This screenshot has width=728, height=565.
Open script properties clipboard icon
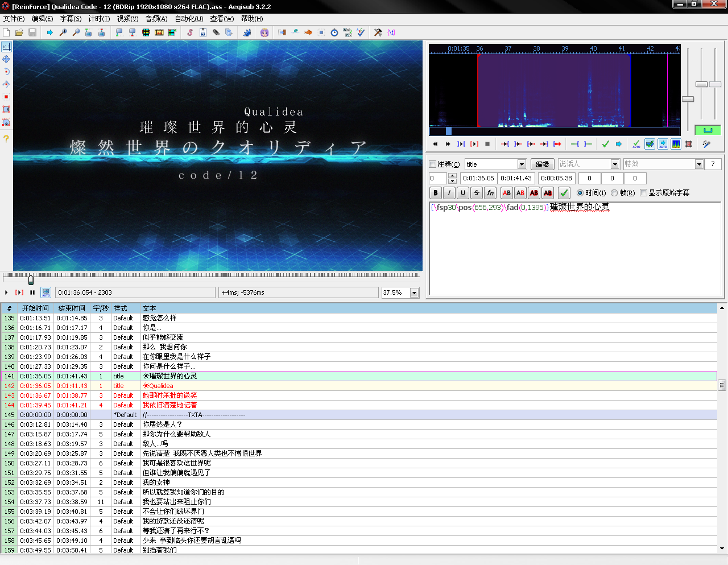(x=203, y=32)
